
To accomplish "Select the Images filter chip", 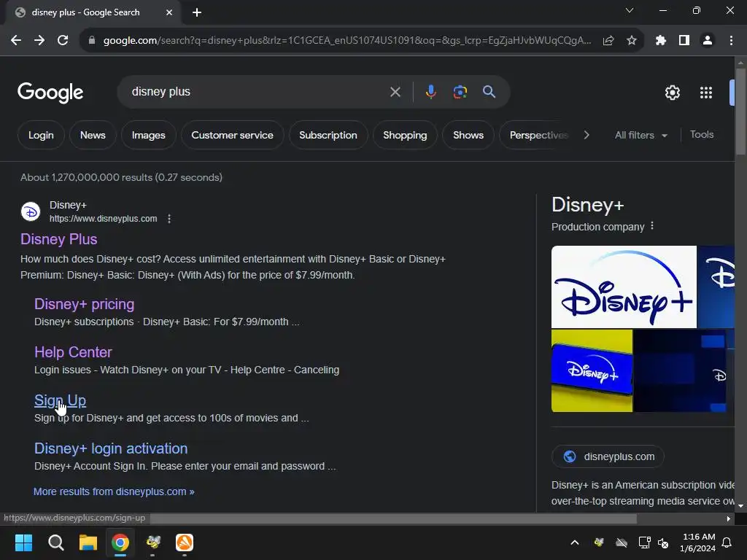I will tap(149, 135).
